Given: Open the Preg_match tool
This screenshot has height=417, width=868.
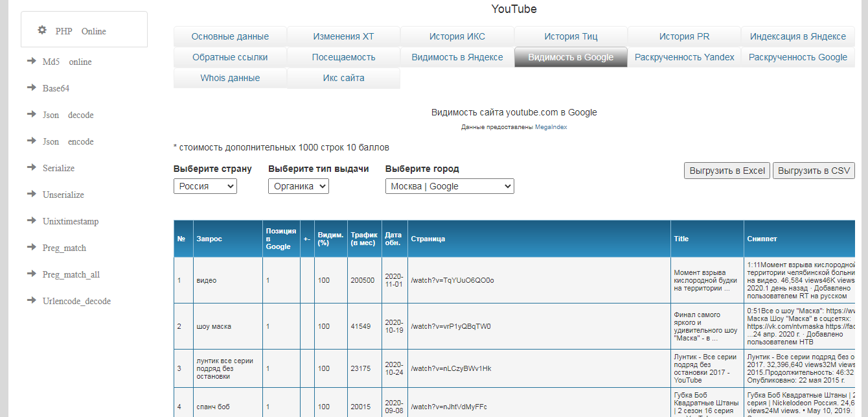Looking at the screenshot, I should 64,248.
